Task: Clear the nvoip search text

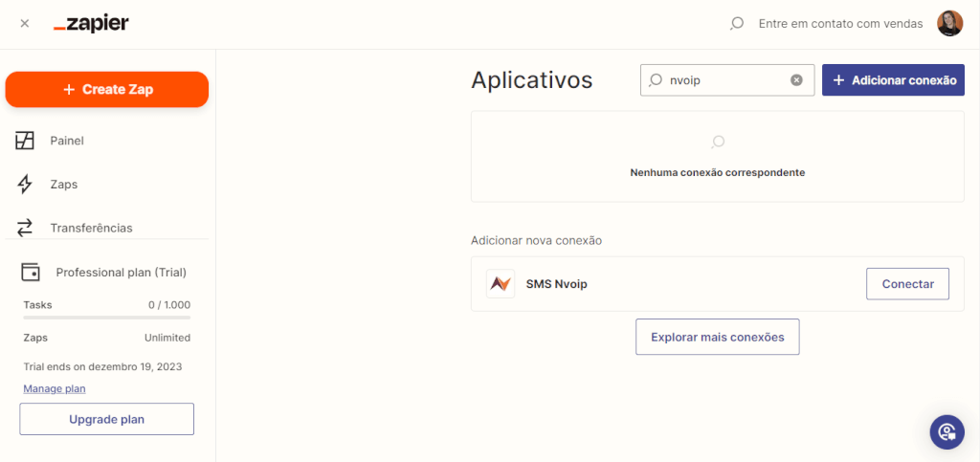Action: [x=796, y=80]
